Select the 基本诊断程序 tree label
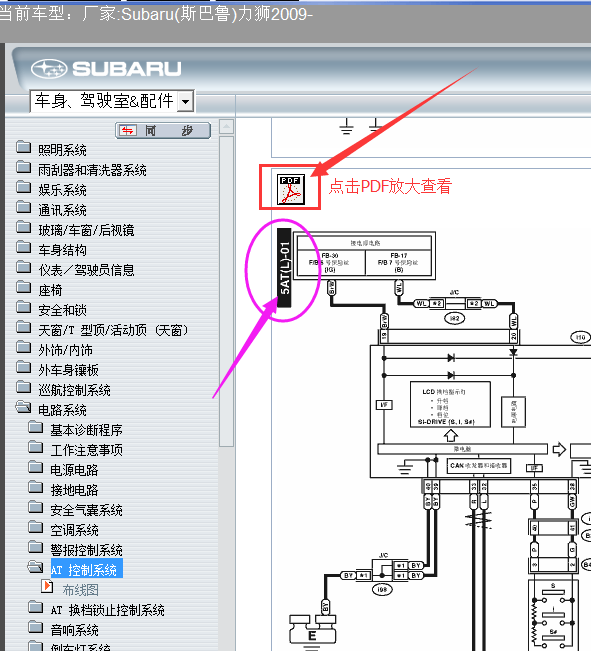Image resolution: width=591 pixels, height=651 pixels. click(86, 430)
